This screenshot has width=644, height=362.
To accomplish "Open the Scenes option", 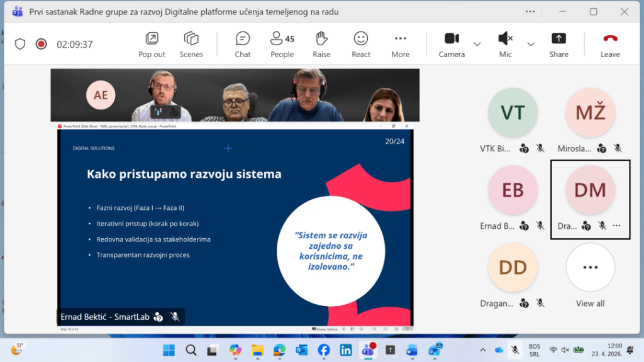I will coord(191,45).
